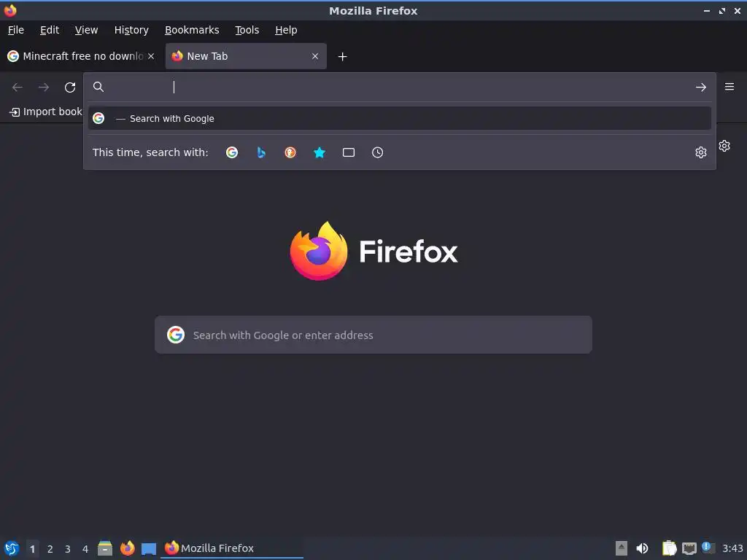Open the Bookmarks menu
Image resolution: width=747 pixels, height=560 pixels.
point(192,30)
